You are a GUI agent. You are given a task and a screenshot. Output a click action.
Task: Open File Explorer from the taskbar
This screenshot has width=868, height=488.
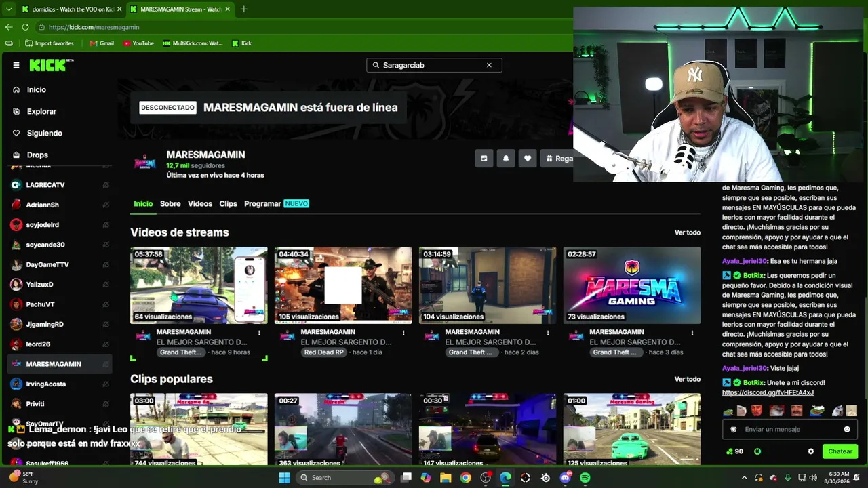click(446, 478)
